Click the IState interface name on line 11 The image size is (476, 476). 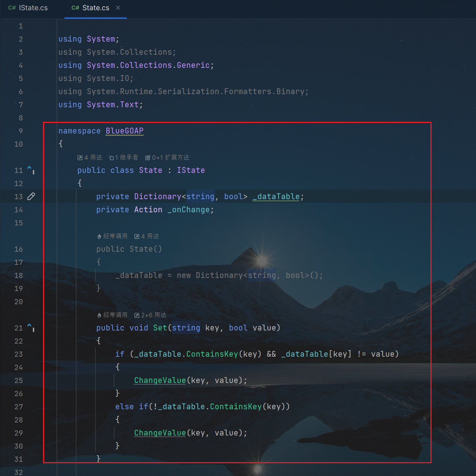pyautogui.click(x=191, y=170)
